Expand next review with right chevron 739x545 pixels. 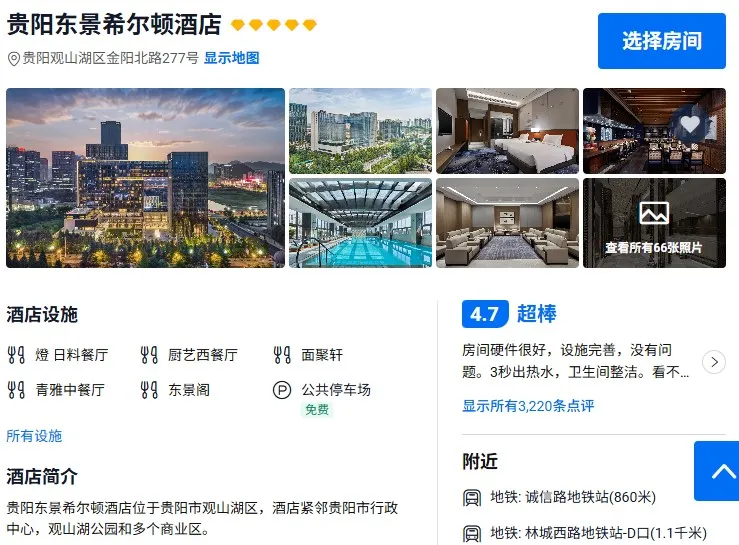point(714,362)
